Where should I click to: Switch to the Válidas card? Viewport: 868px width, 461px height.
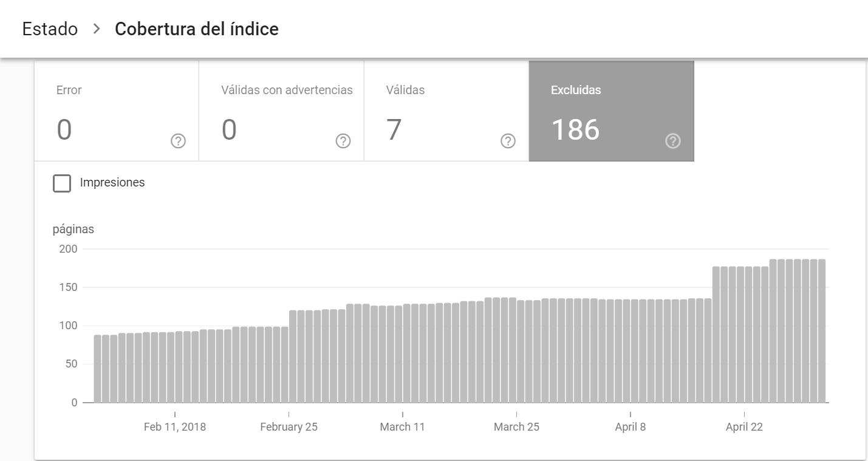coord(446,111)
